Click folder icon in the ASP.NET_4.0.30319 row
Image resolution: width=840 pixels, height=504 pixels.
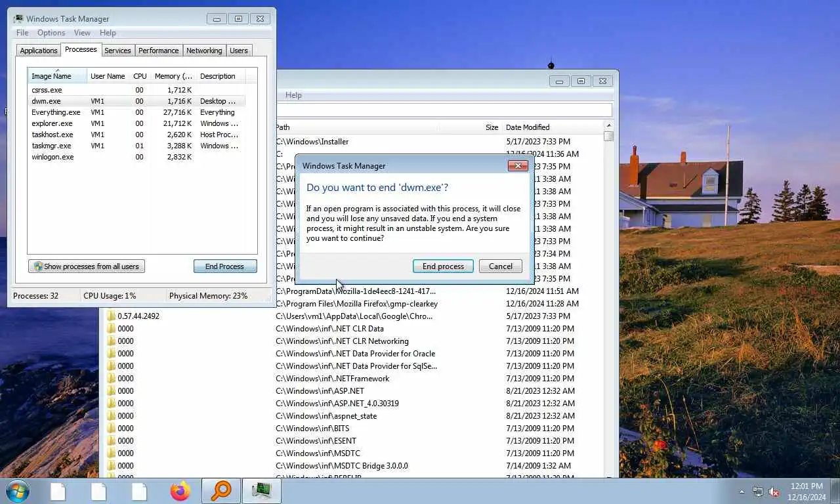(112, 404)
